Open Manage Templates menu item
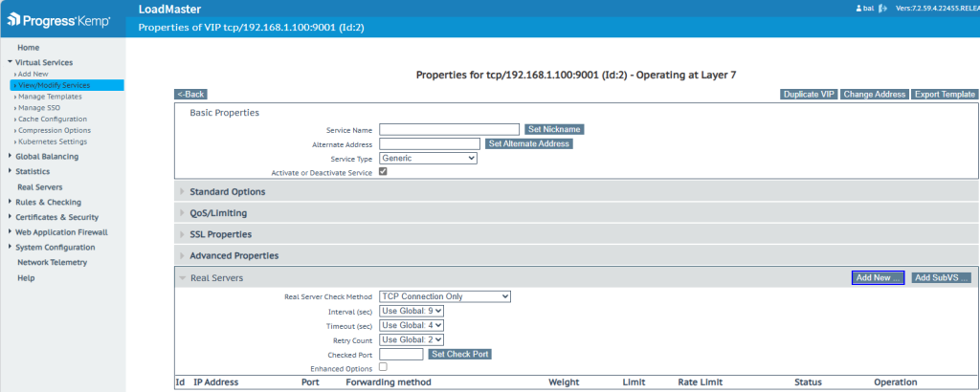 click(50, 97)
